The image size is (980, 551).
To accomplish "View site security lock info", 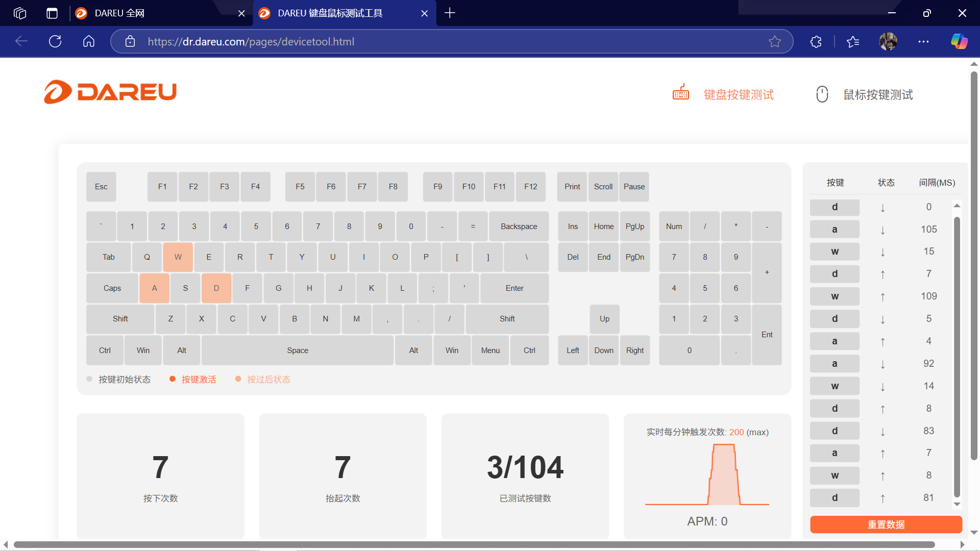I will pos(130,41).
